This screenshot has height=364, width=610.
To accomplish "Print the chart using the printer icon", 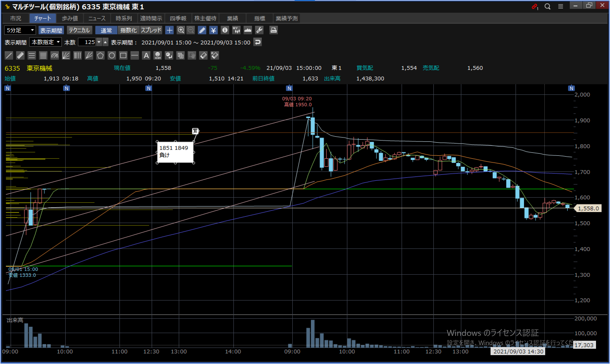I will (273, 30).
